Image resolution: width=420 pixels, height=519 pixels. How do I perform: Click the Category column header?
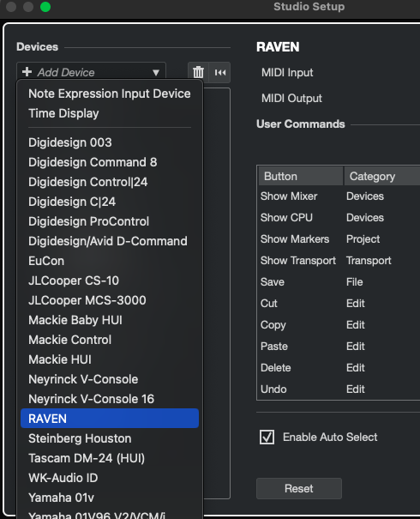(382, 176)
